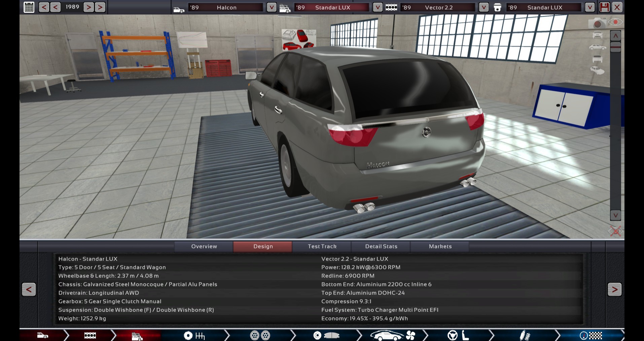Image resolution: width=644 pixels, height=341 pixels.
Task: Open the Standar LUX trim dropdown
Action: pos(378,7)
